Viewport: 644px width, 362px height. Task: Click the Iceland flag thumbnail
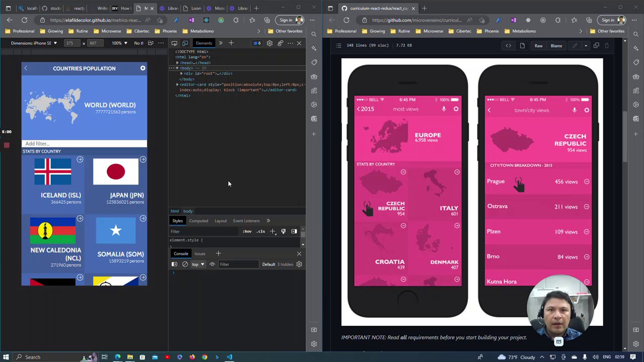(x=53, y=172)
